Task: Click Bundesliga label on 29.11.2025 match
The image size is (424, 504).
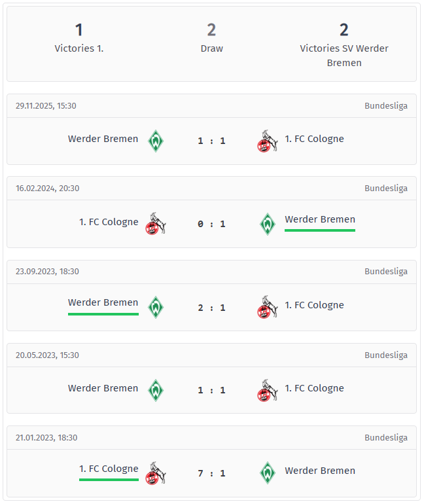Action: 385,105
